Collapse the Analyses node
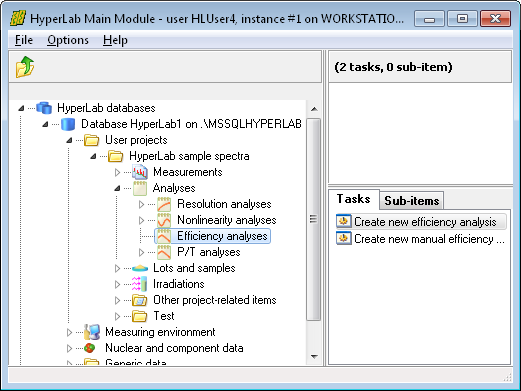This screenshot has height=391, width=521. pyautogui.click(x=117, y=188)
